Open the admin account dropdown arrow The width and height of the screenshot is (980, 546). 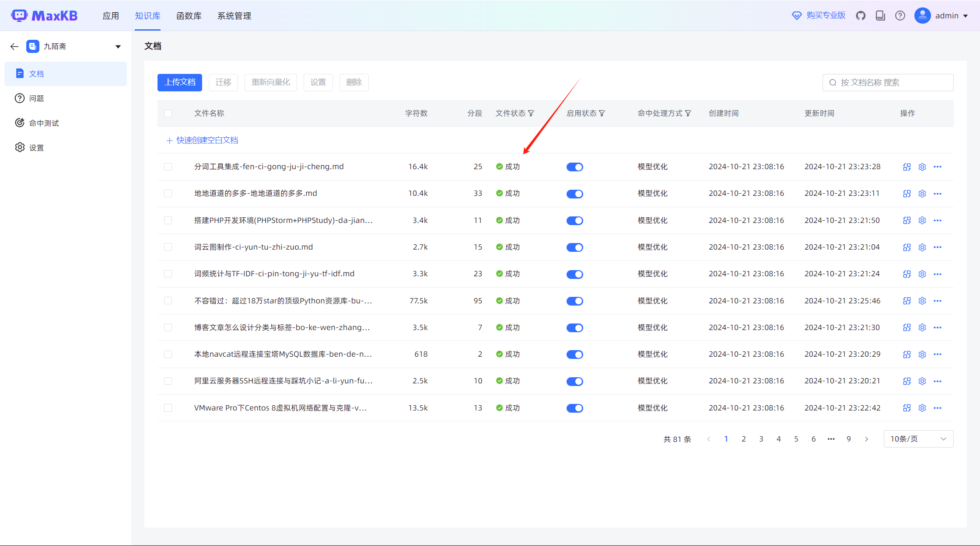(966, 16)
